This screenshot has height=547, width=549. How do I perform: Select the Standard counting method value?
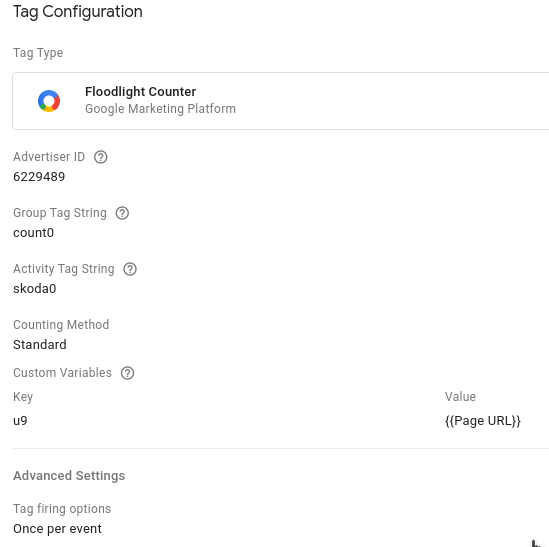point(40,345)
